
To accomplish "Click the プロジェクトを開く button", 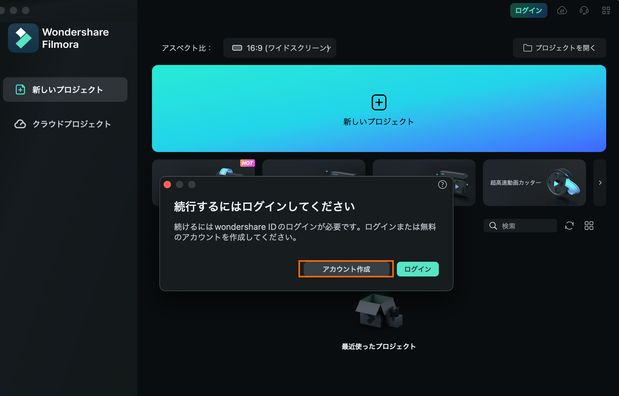I will (559, 48).
